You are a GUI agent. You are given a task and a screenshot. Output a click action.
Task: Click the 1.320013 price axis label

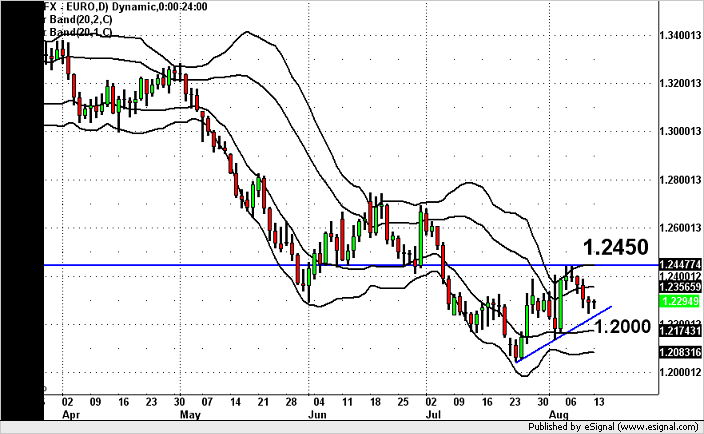680,83
